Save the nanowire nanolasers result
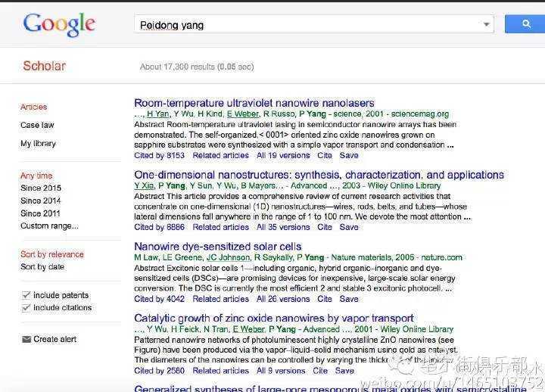The image size is (545, 392). [x=349, y=155]
